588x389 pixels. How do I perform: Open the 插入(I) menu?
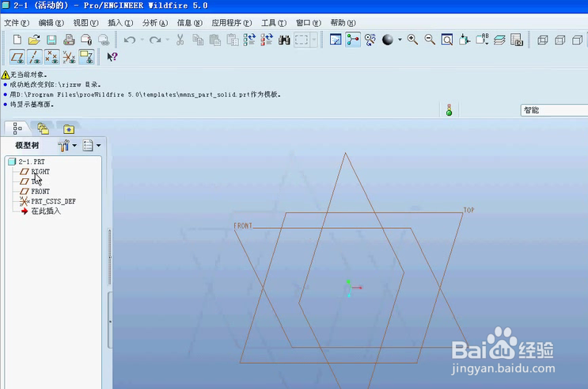click(120, 23)
